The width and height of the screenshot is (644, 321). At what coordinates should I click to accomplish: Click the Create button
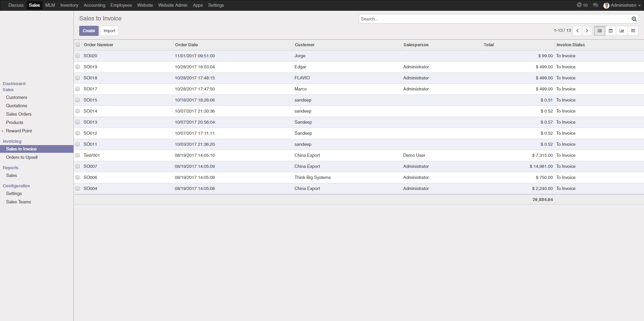tap(89, 30)
